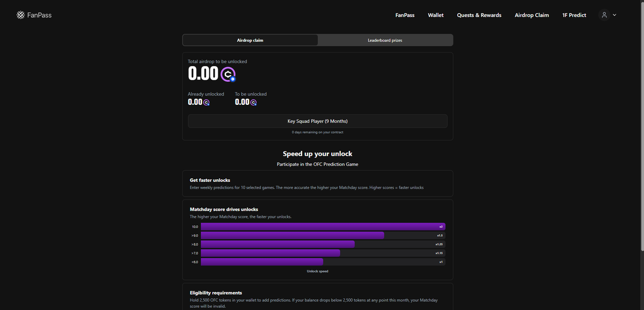Click 'Matchday score drives unlocks' heading
The width and height of the screenshot is (644, 310).
click(x=224, y=209)
